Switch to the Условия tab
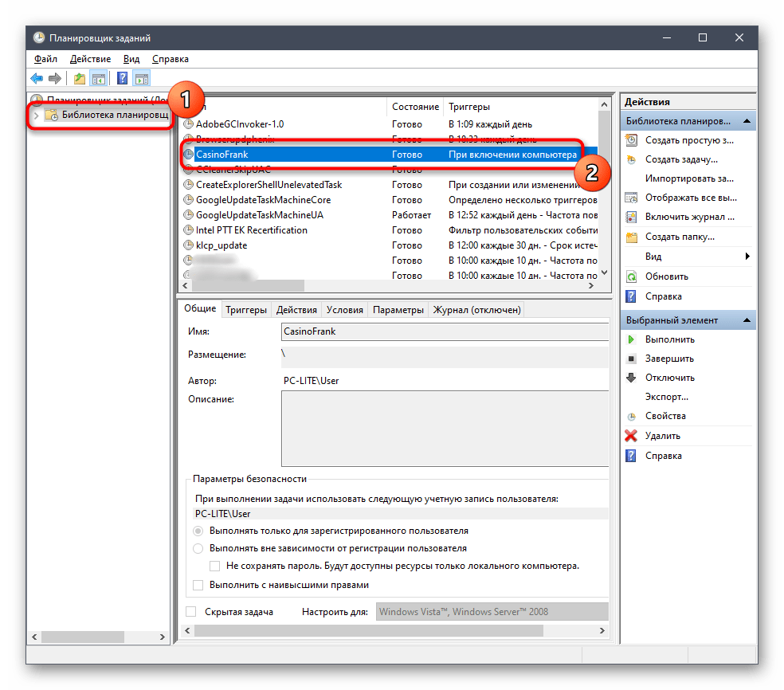The image size is (784, 690). click(x=345, y=310)
